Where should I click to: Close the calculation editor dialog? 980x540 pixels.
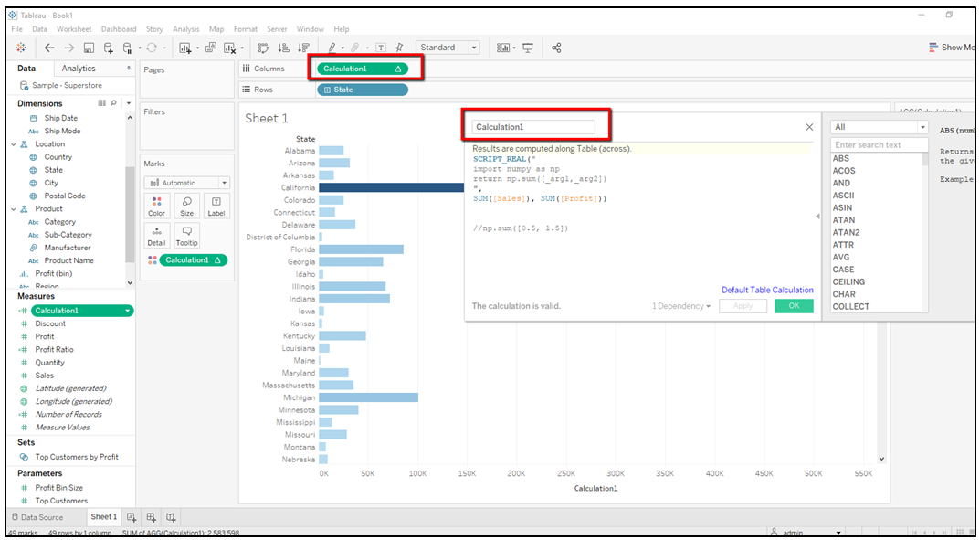pos(809,127)
